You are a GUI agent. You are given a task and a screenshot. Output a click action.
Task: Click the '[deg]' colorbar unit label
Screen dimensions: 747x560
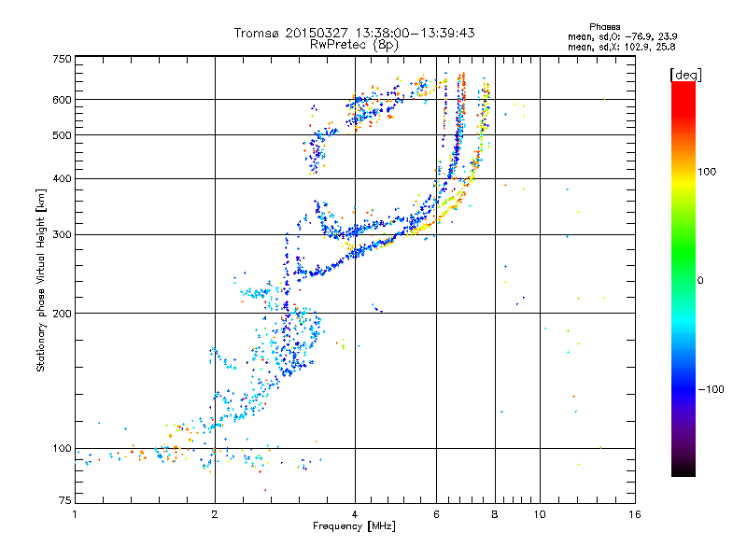[685, 75]
